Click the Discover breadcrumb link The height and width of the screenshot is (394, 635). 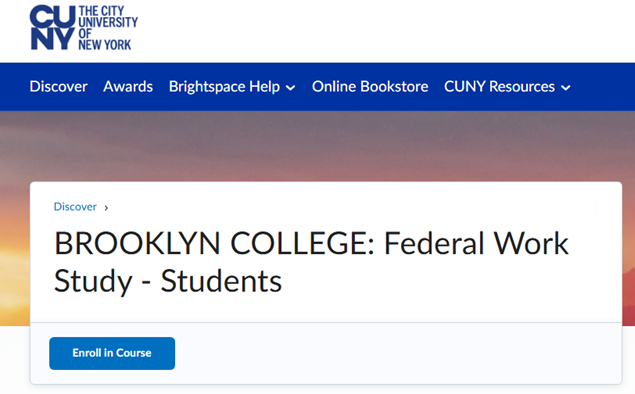(75, 207)
